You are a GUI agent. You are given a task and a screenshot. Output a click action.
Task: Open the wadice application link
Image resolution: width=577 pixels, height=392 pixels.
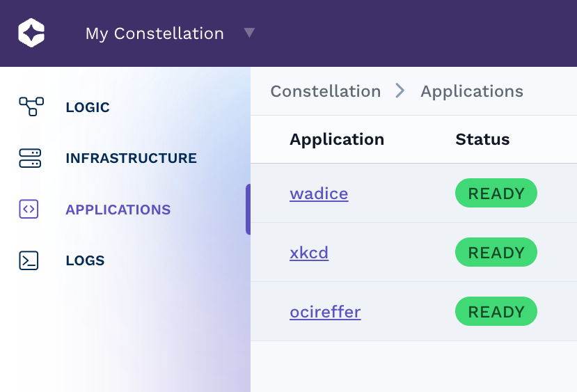pyautogui.click(x=319, y=194)
